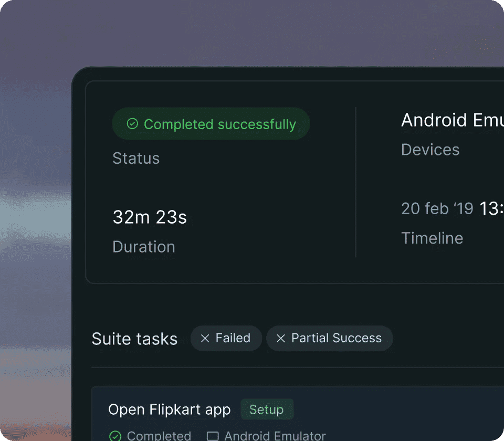Click the Suite tasks heading
Viewport: 504px width, 441px height.
pyautogui.click(x=134, y=339)
